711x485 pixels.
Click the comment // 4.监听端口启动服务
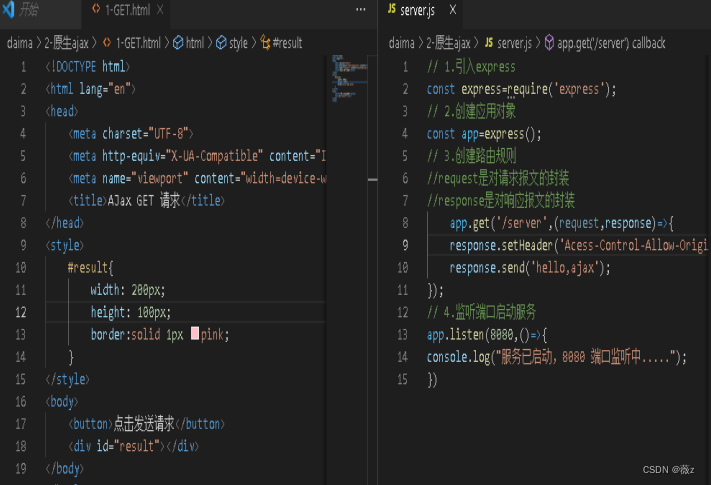(481, 312)
